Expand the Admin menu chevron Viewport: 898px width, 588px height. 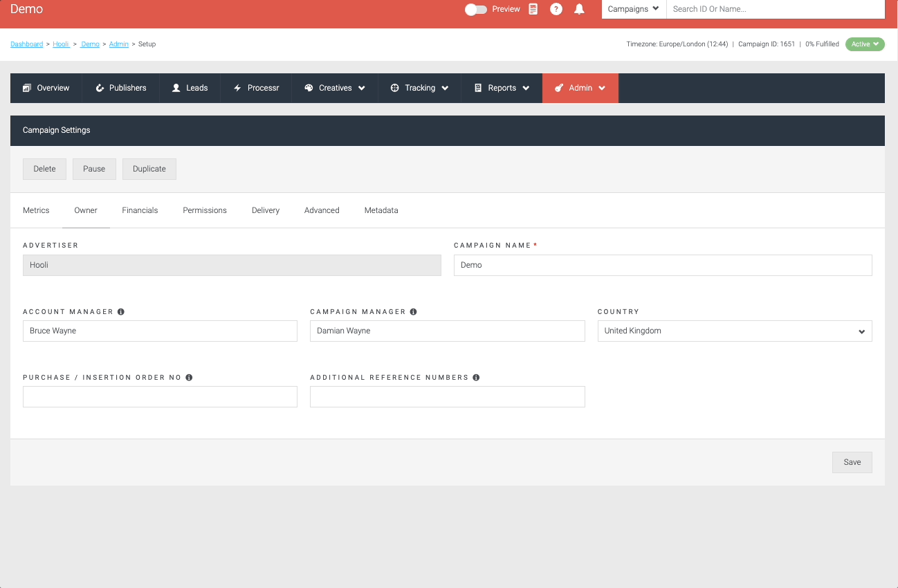(602, 89)
